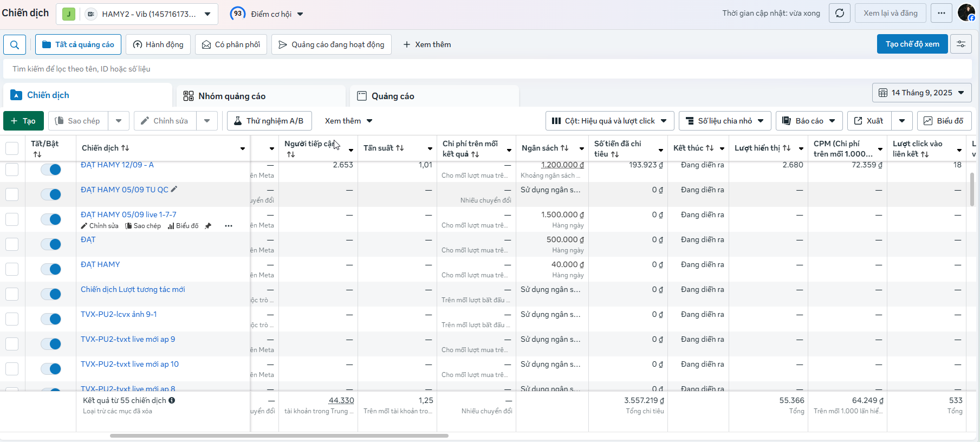Screen dimensions: 980x442
Task: Toggle switch for campaign ĐẠT
Action: (51, 244)
